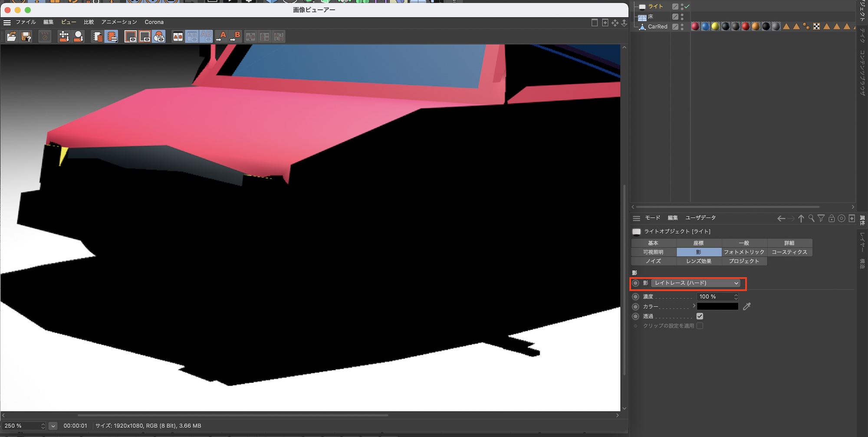Switch to the 可視照明 tab
Screen dimensions: 868x437
click(x=653, y=252)
